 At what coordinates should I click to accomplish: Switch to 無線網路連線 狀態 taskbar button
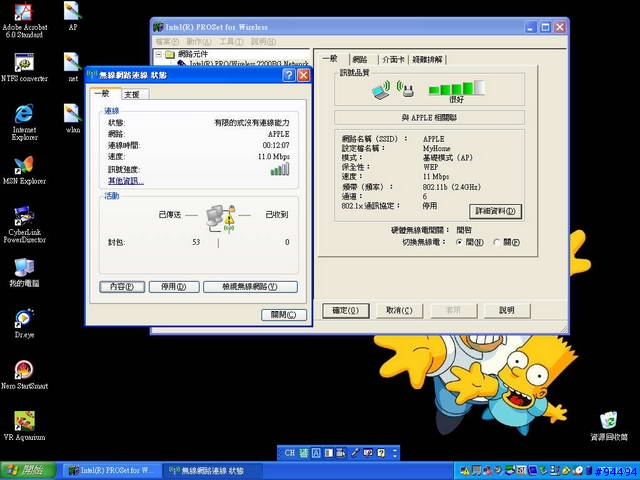[x=212, y=471]
